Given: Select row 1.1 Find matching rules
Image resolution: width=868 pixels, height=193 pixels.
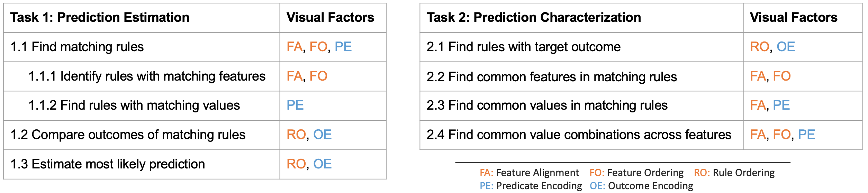Looking at the screenshot, I should 77,47.
